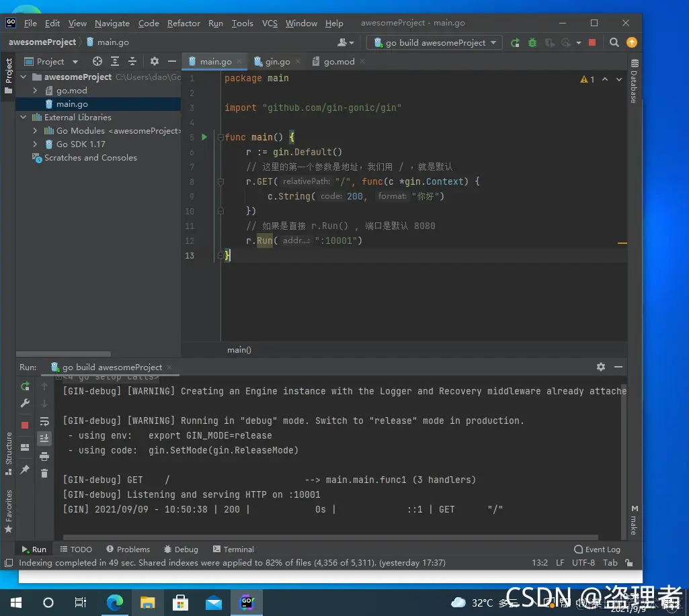The height and width of the screenshot is (616, 689).
Task: Fold the main function with the gutter fold marker
Action: tap(220, 138)
